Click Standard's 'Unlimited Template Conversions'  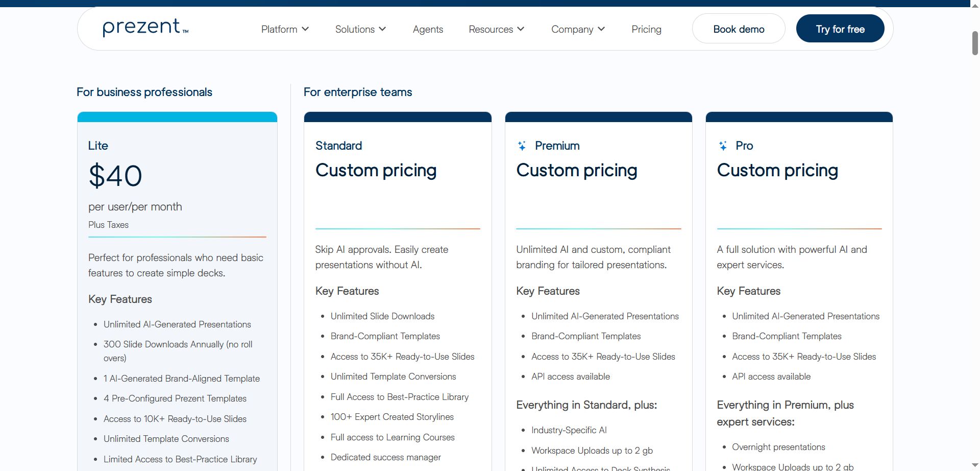pyautogui.click(x=394, y=376)
